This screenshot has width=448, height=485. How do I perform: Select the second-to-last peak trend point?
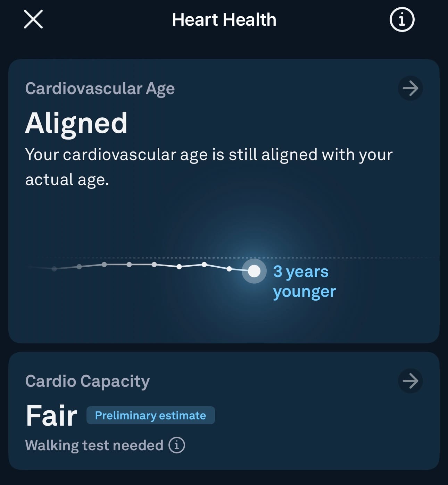pyautogui.click(x=204, y=265)
